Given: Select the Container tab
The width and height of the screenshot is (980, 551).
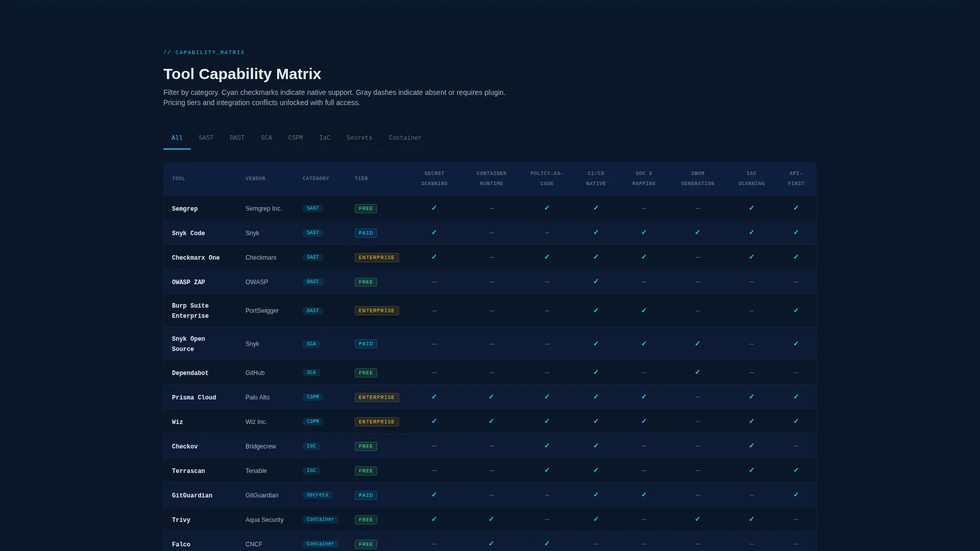Looking at the screenshot, I should [405, 138].
